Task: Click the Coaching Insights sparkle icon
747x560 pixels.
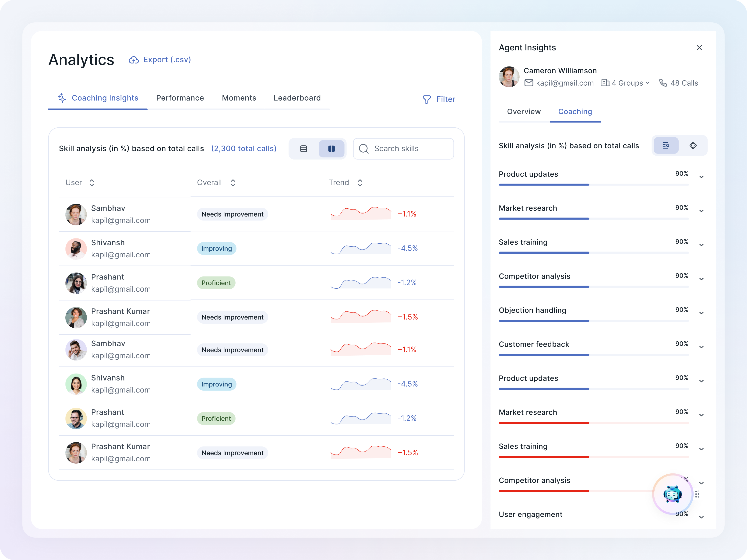Action: pyautogui.click(x=62, y=98)
